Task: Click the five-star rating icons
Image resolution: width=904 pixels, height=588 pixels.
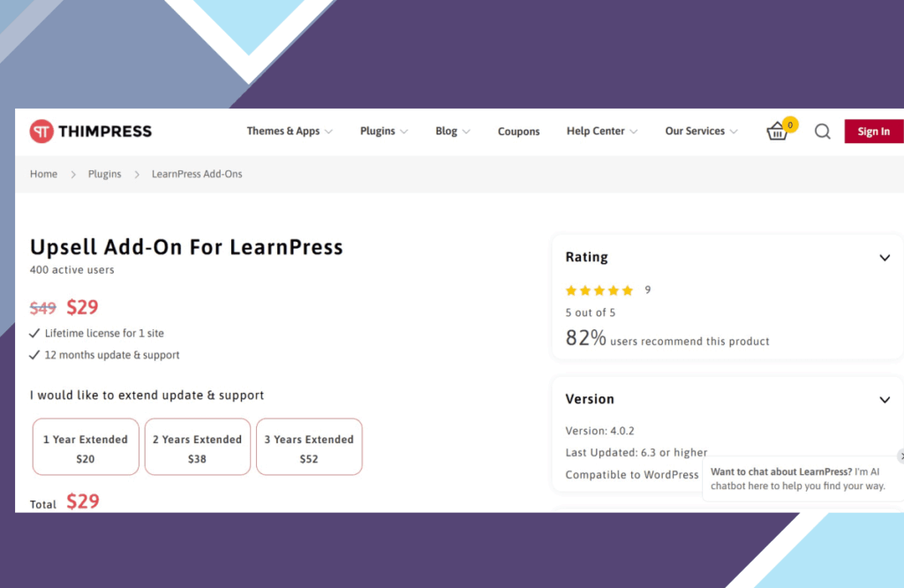Action: click(599, 290)
